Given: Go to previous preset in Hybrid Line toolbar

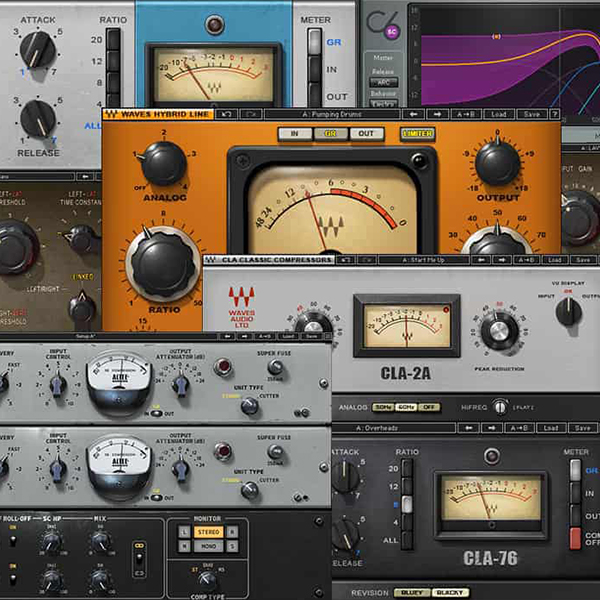Looking at the screenshot, I should click(413, 114).
